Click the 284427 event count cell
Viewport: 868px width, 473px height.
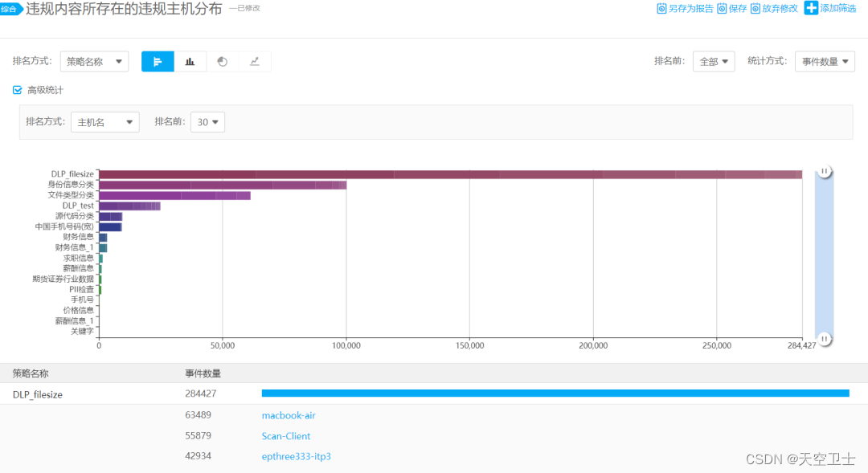pos(200,393)
